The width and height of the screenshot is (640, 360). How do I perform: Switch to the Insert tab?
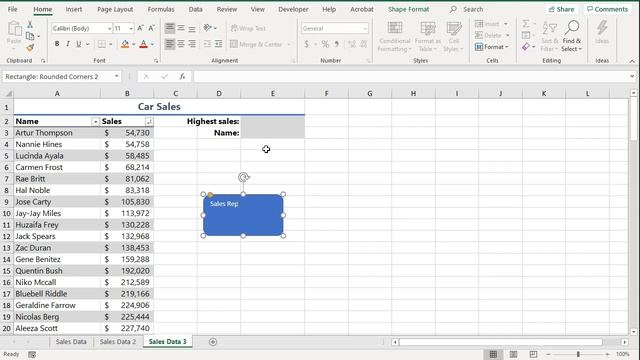(74, 9)
